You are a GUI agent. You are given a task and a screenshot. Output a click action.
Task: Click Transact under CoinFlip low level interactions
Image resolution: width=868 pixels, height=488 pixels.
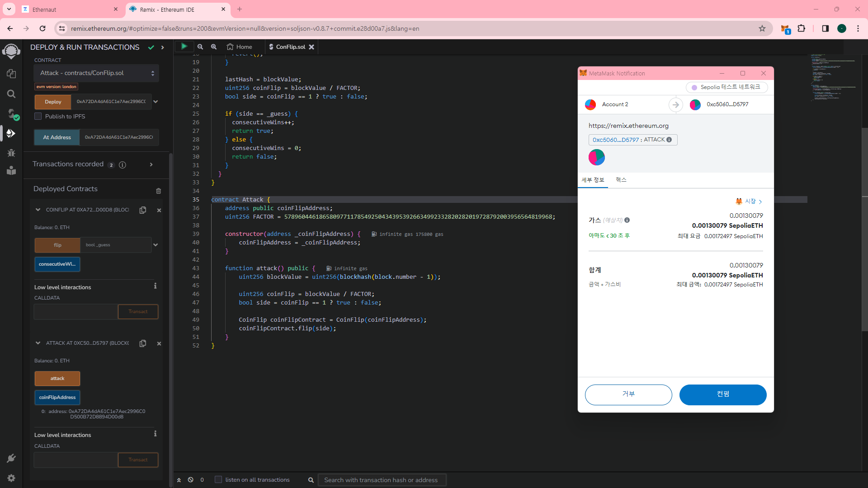pyautogui.click(x=138, y=312)
